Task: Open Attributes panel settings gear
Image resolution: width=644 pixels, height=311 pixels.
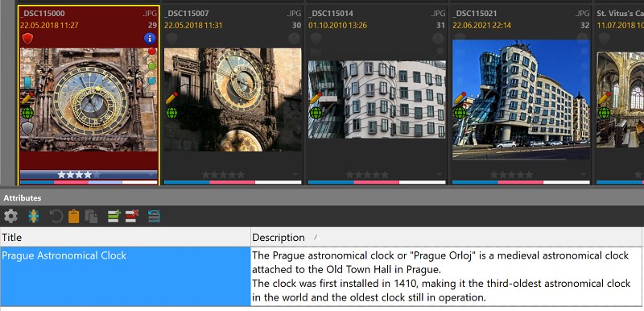Action: [x=10, y=216]
